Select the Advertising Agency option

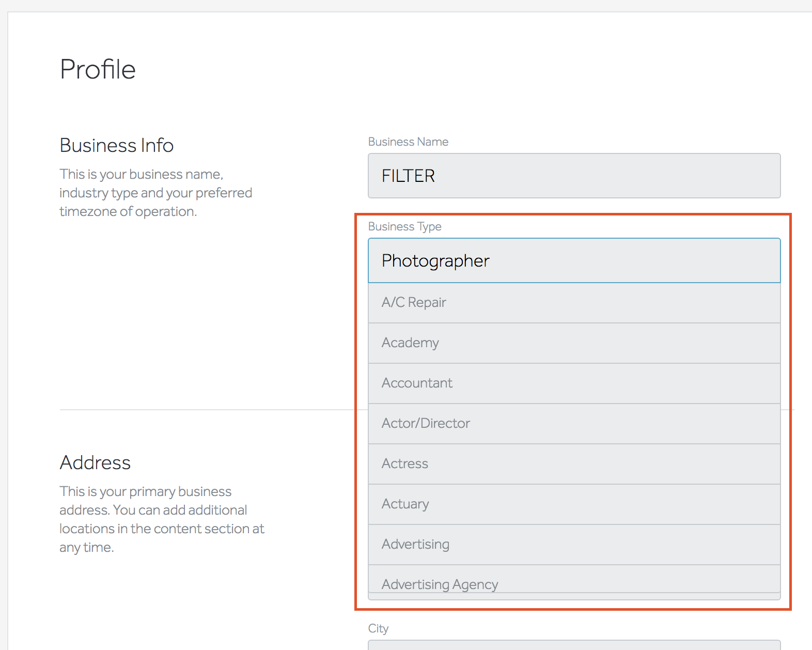573,583
